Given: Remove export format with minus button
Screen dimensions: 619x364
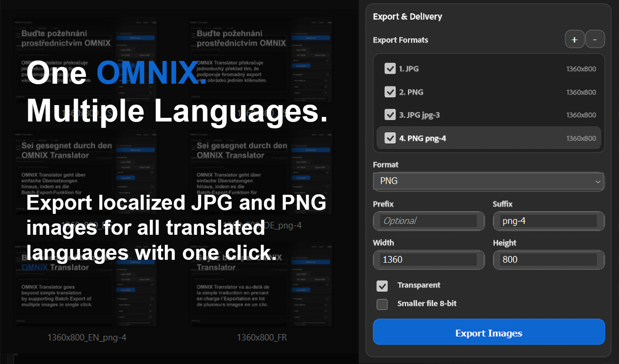Looking at the screenshot, I should tap(595, 40).
